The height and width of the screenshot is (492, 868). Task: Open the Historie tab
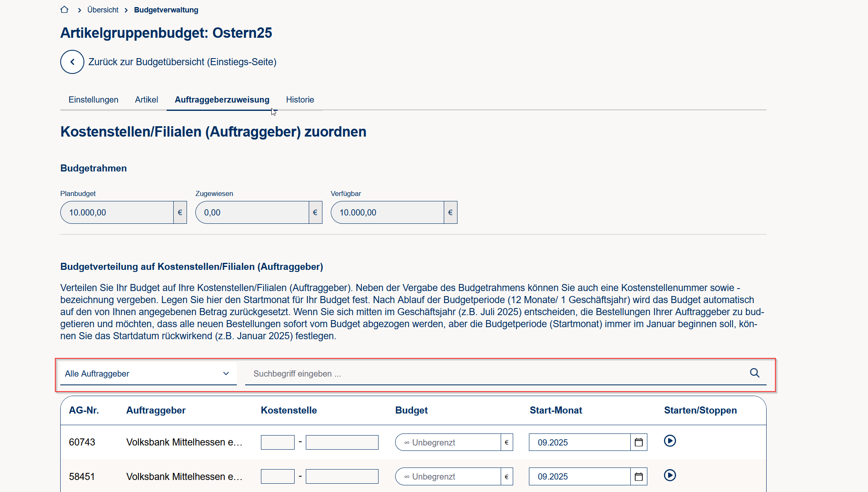click(300, 100)
